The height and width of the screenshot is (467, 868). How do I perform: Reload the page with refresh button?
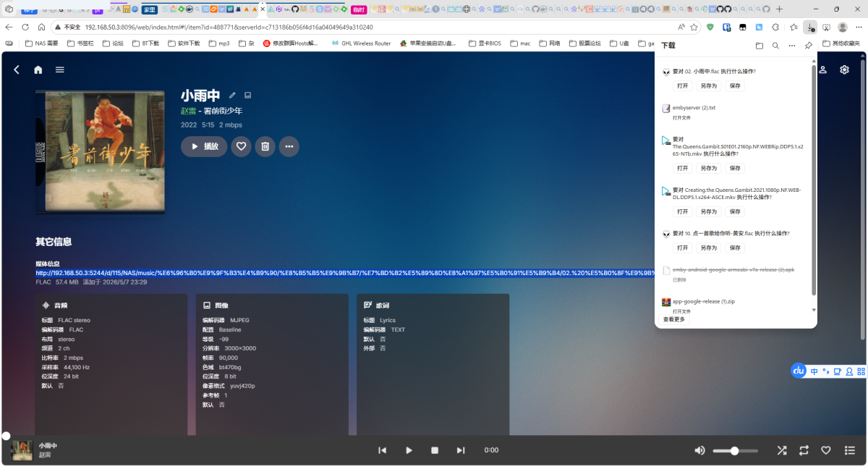(x=25, y=27)
